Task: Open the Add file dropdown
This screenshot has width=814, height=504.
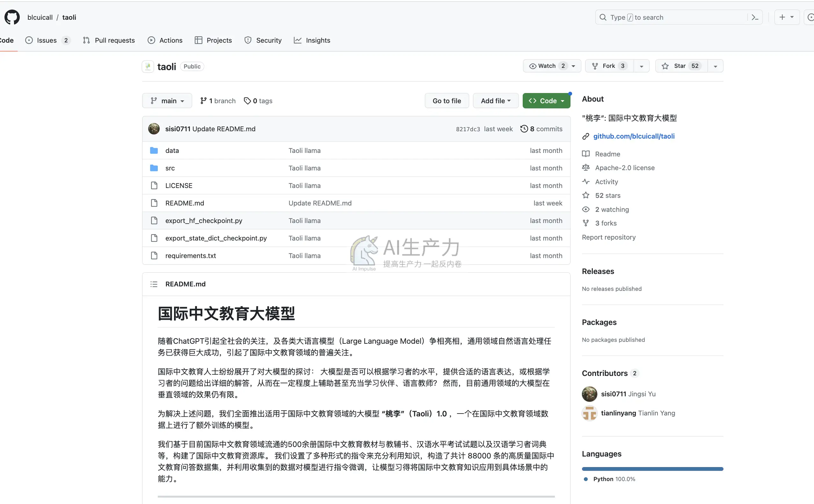Action: click(x=496, y=101)
